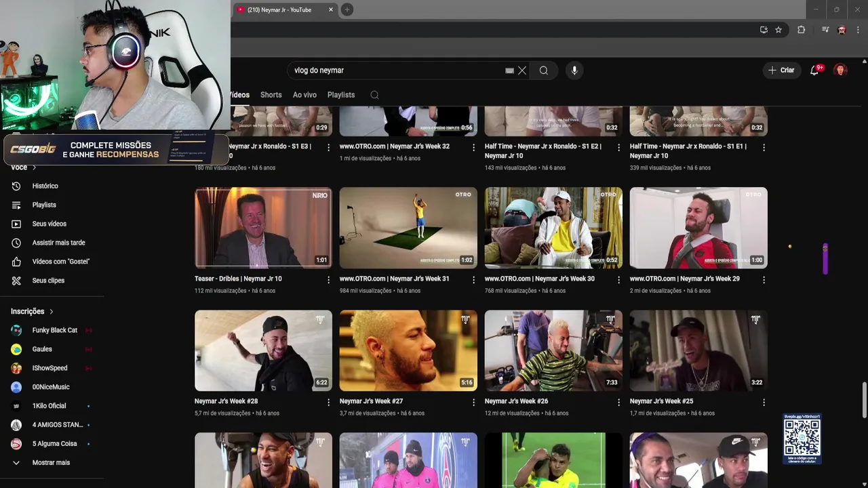
Task: Open the account avatar menu
Action: tap(840, 70)
